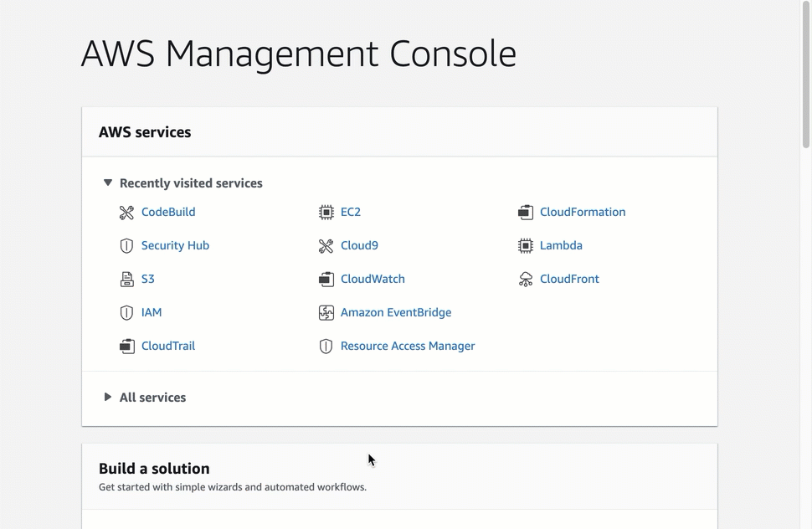This screenshot has height=529, width=812.
Task: Click the CloudFront network icon
Action: tap(525, 280)
